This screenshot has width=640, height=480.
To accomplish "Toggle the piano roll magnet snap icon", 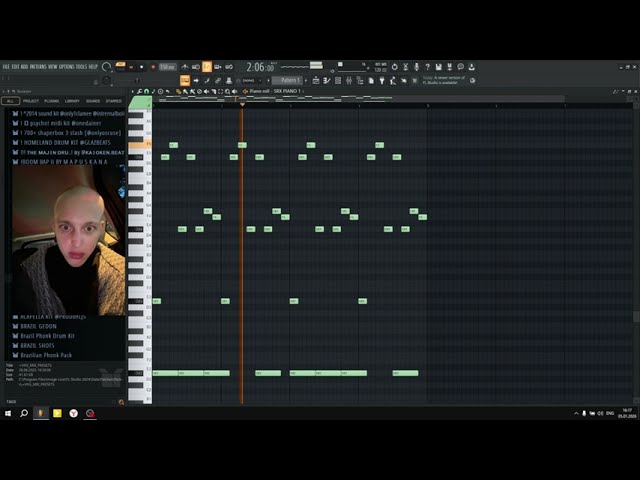I will 146,91.
